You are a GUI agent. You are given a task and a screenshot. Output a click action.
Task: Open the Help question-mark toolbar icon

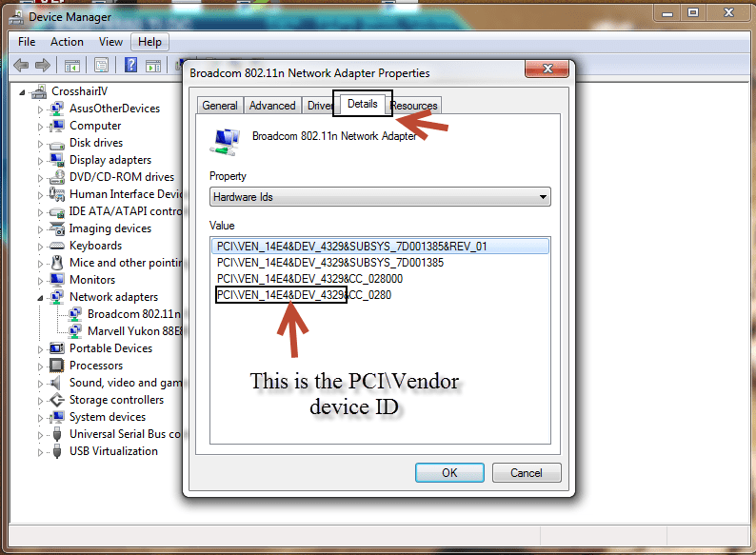(130, 65)
